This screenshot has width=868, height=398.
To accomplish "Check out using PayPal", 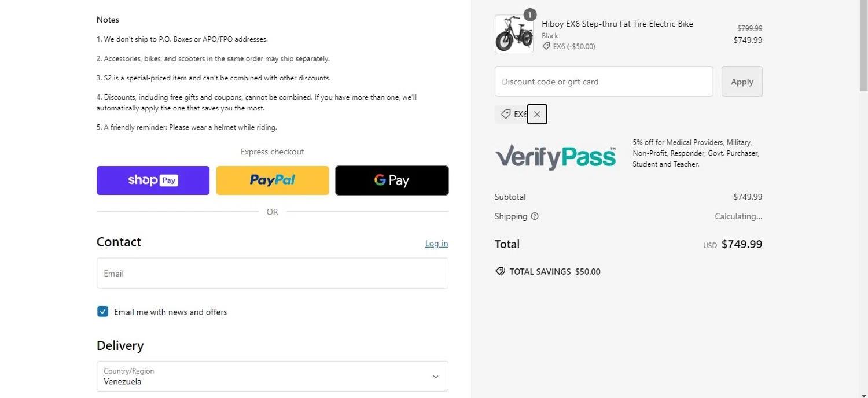I will pyautogui.click(x=273, y=180).
